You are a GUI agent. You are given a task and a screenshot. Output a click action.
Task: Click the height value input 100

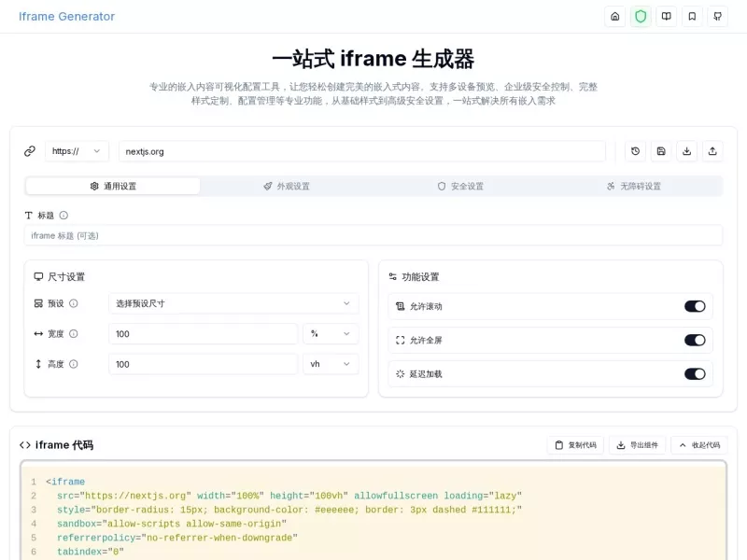(204, 364)
